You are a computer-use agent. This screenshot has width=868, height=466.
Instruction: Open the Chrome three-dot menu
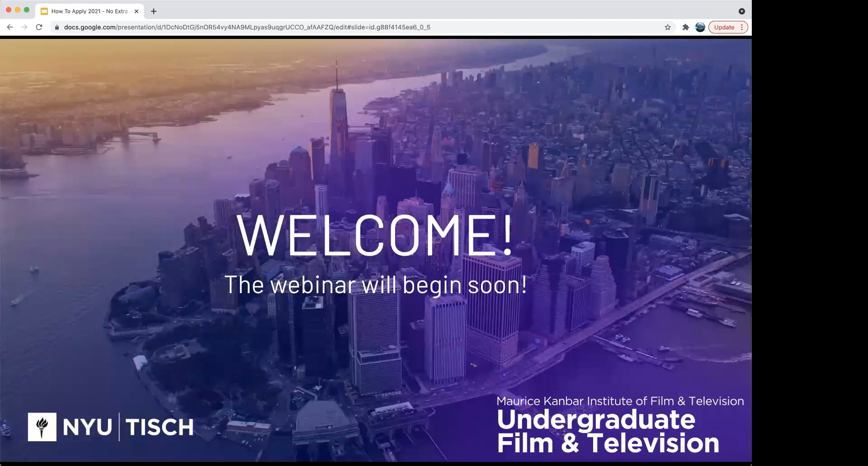(x=742, y=27)
